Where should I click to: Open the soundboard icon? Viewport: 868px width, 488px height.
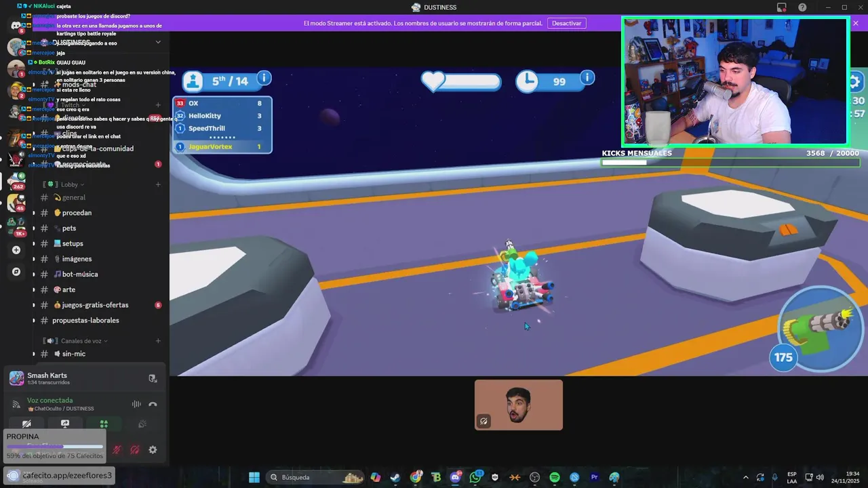pyautogui.click(x=142, y=424)
